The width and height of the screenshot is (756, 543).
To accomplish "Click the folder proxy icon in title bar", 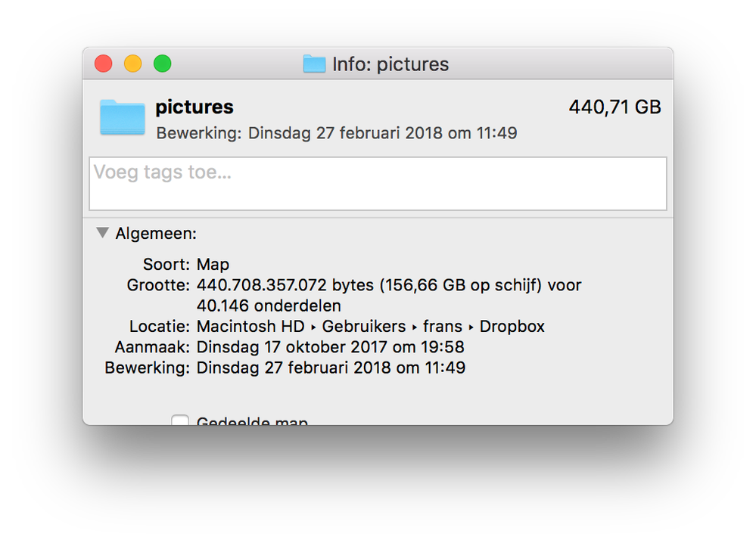I will click(x=314, y=64).
